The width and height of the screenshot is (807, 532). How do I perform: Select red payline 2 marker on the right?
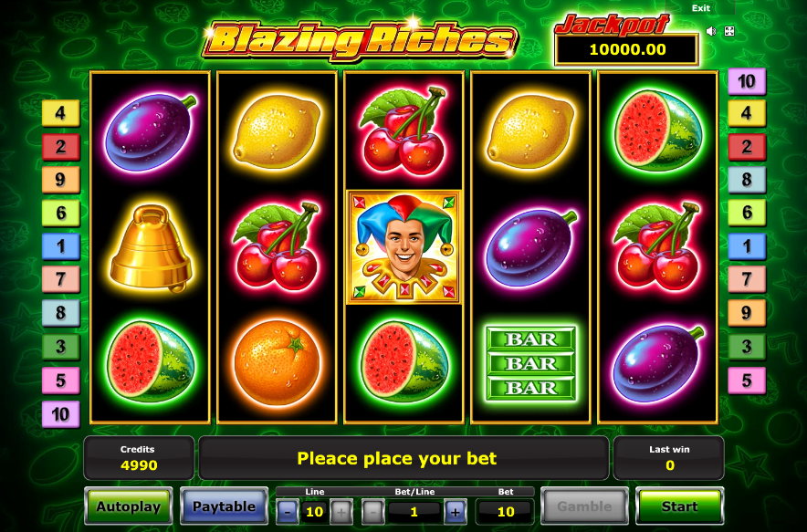click(747, 147)
